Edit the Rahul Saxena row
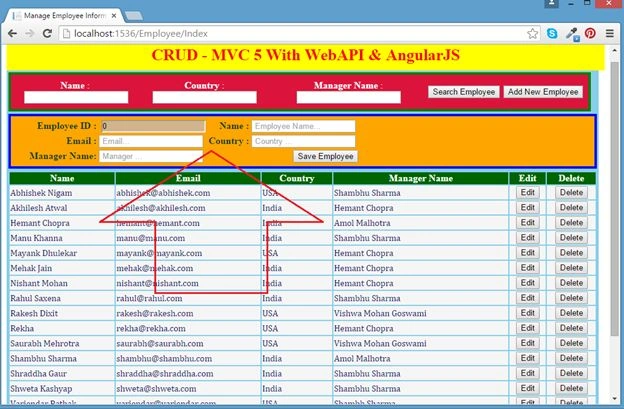The width and height of the screenshot is (624, 409). coord(528,298)
